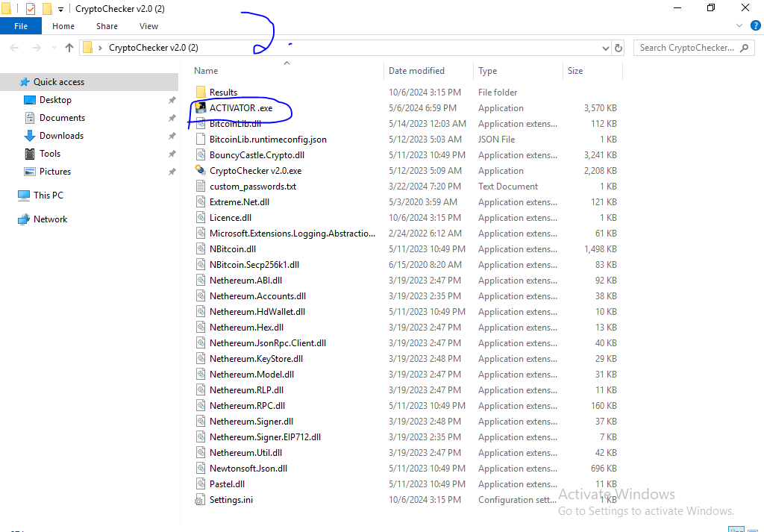Expand the address bar history dropdown

pos(605,48)
